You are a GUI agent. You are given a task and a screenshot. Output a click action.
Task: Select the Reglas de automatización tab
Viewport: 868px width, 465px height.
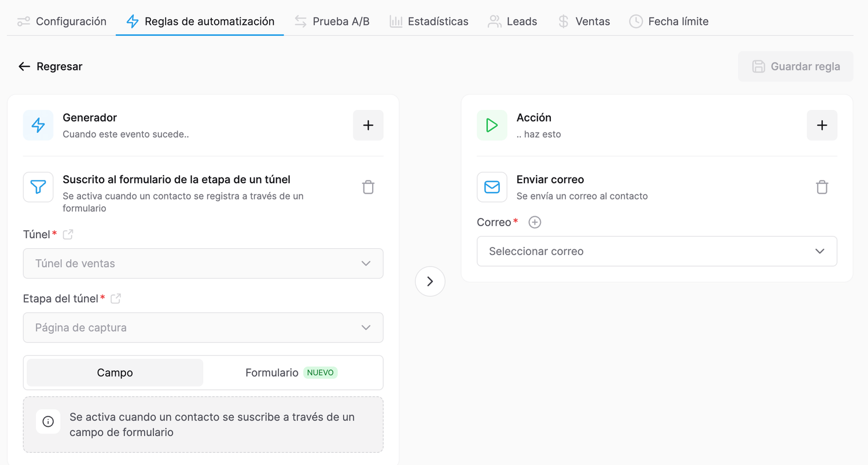(x=200, y=21)
